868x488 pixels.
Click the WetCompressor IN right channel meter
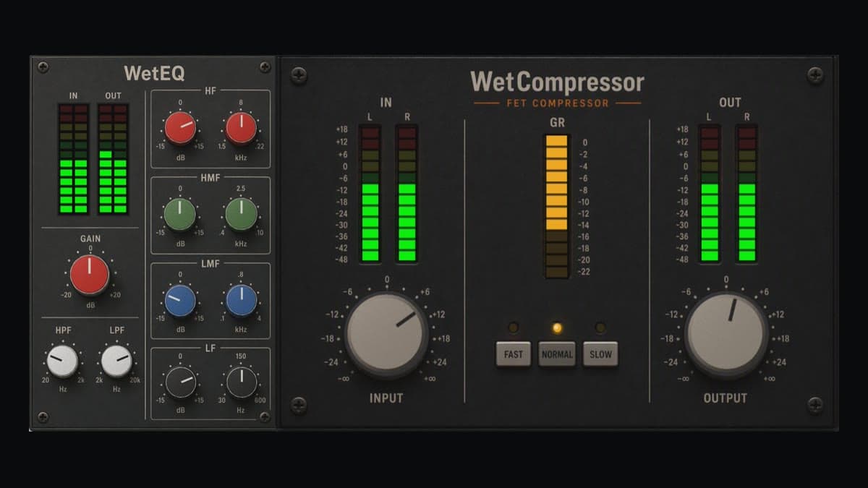(407, 193)
